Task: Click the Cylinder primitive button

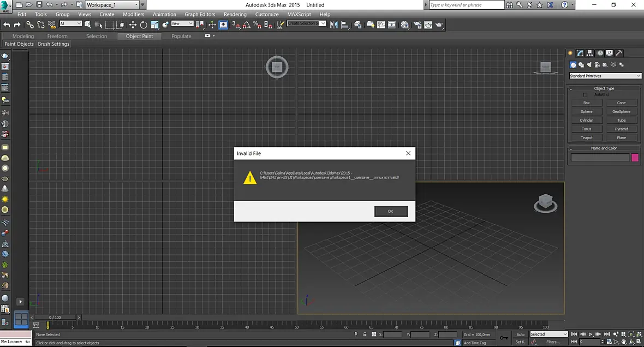Action: pyautogui.click(x=587, y=121)
